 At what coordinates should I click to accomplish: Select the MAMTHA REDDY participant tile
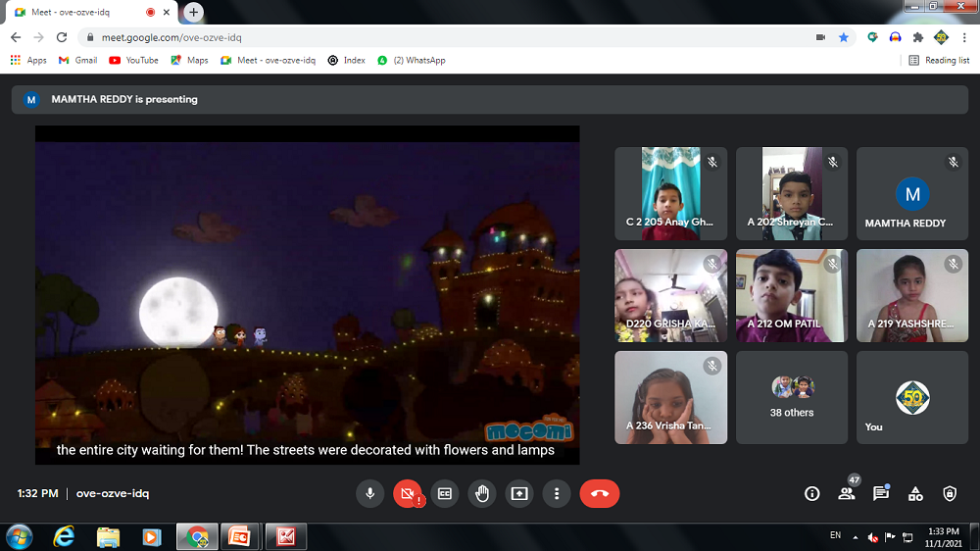[912, 194]
